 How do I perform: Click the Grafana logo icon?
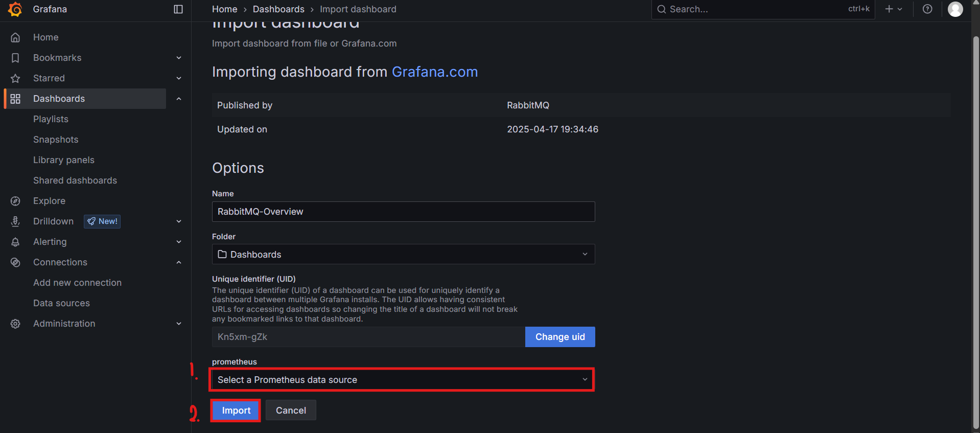point(15,9)
